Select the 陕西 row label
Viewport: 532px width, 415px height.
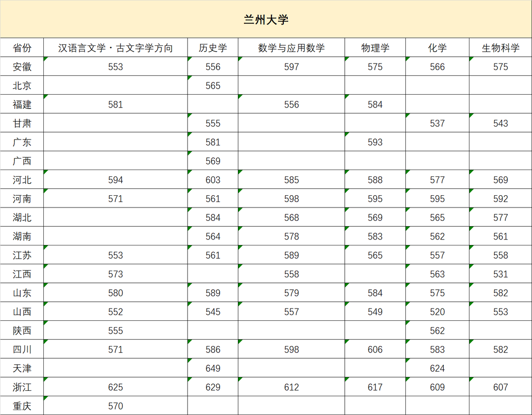(x=22, y=330)
